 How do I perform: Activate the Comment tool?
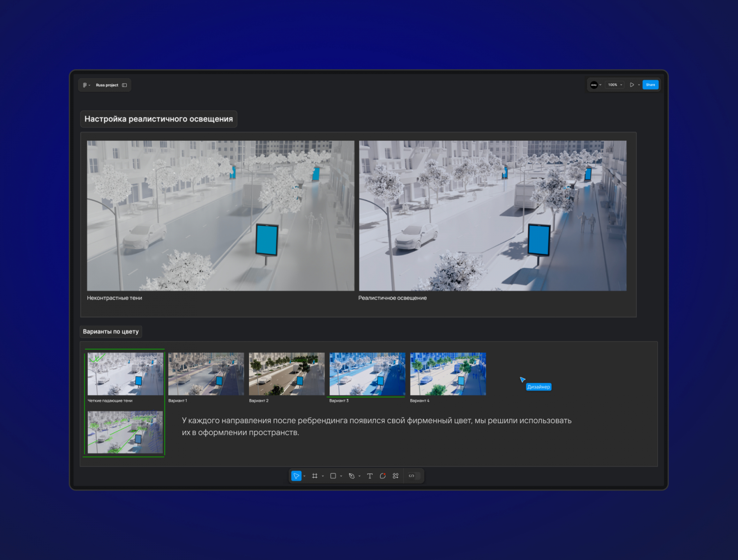(382, 476)
